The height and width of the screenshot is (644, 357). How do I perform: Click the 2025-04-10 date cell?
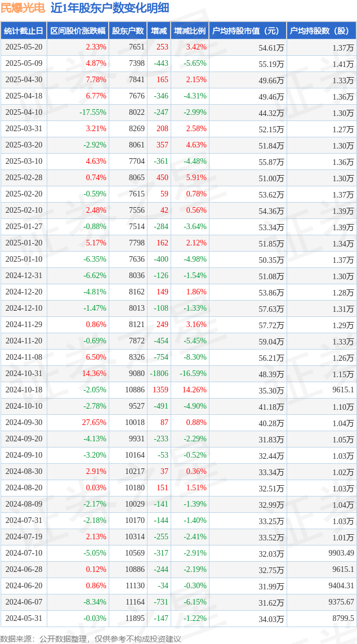(x=24, y=113)
